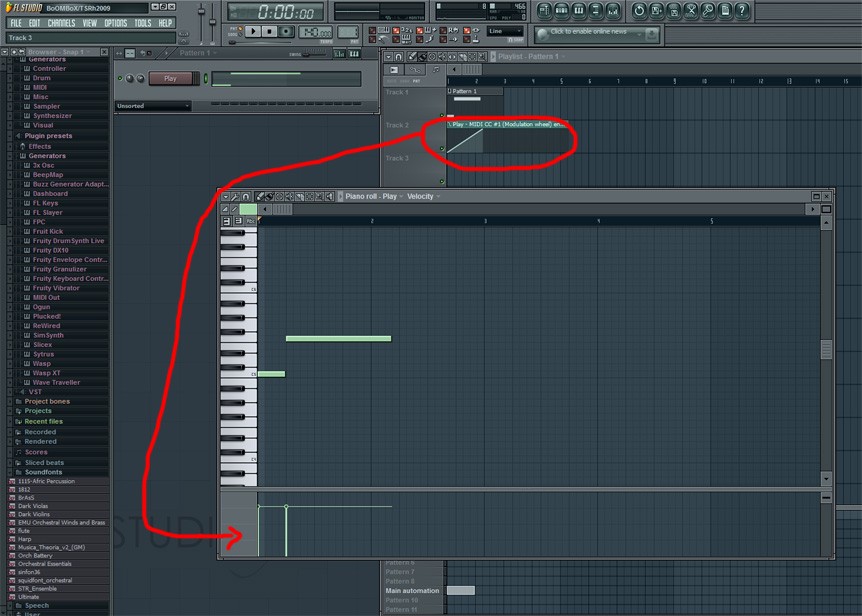Viewport: 862px width, 616px height.
Task: Open the Playlist - Pattern 1 title dropdown
Action: coord(531,56)
